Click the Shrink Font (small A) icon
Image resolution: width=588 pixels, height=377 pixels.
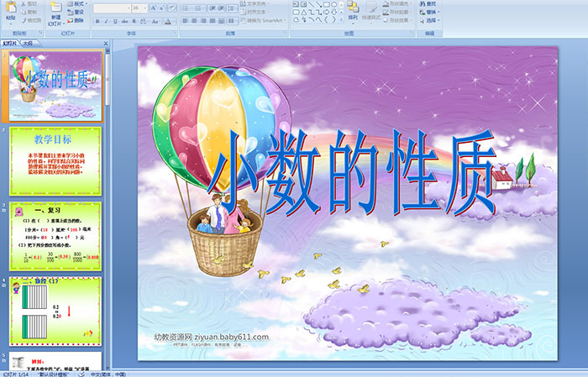coord(161,8)
